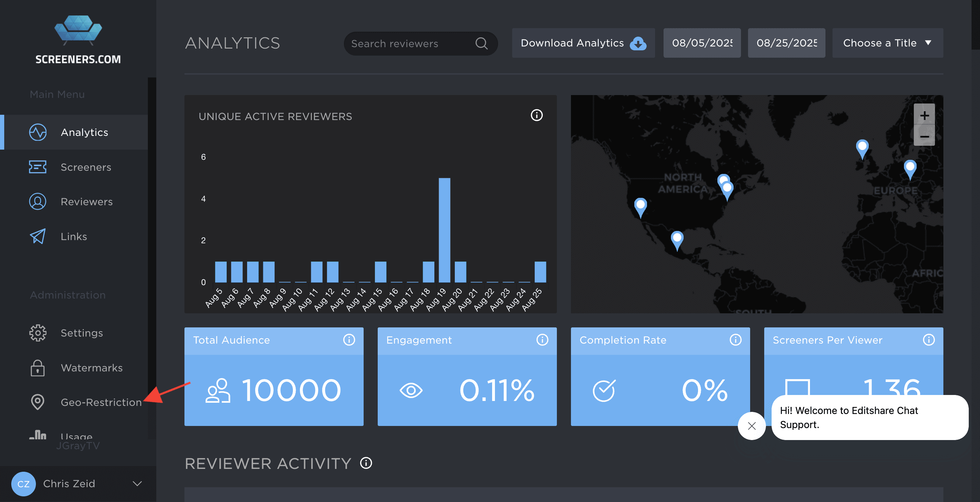Open the Geo-Restriction page
The image size is (980, 502).
[x=101, y=402]
